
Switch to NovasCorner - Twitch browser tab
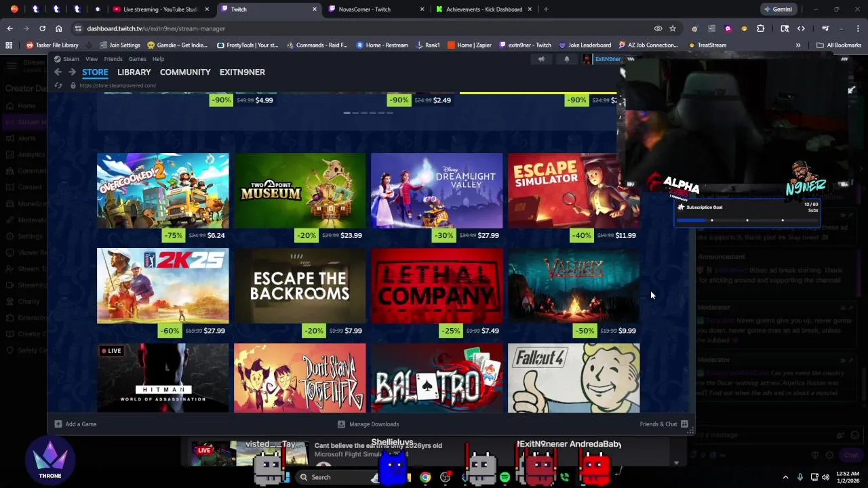(x=376, y=9)
